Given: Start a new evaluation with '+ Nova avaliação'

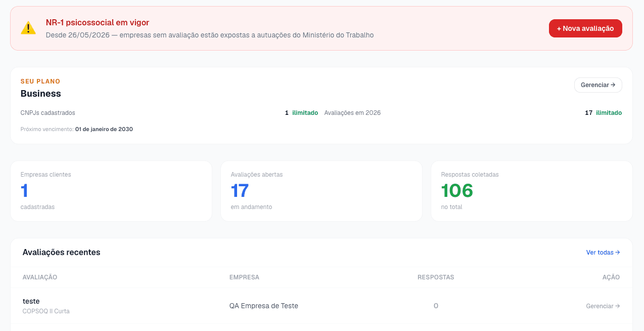Looking at the screenshot, I should [x=585, y=28].
